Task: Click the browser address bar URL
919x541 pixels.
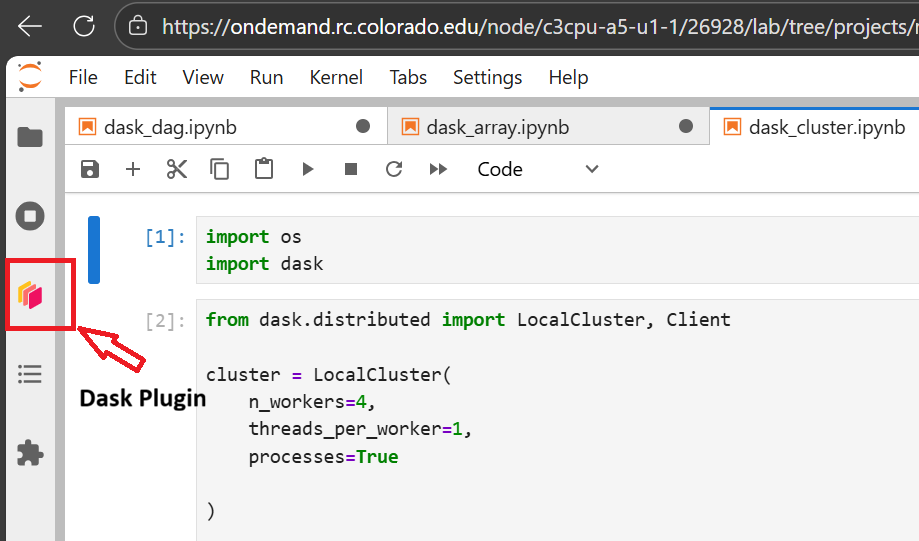Action: pyautogui.click(x=539, y=27)
